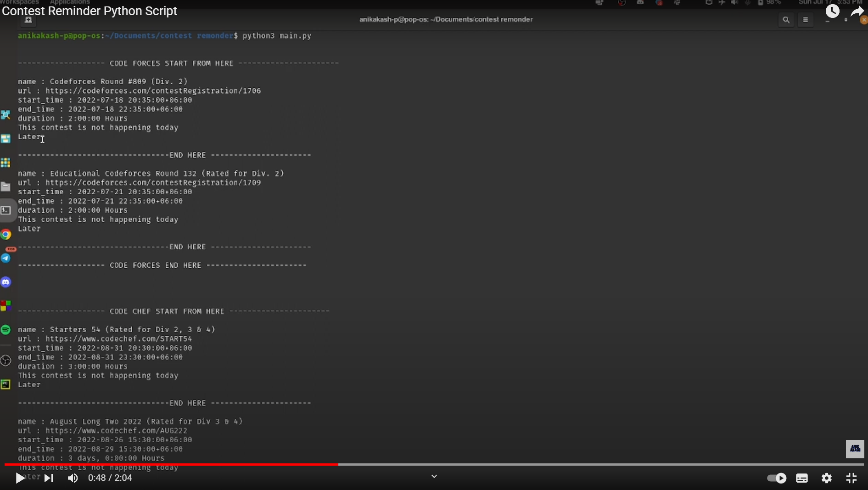Click the volume speaker tray icon
868x490 pixels.
pos(734,3)
